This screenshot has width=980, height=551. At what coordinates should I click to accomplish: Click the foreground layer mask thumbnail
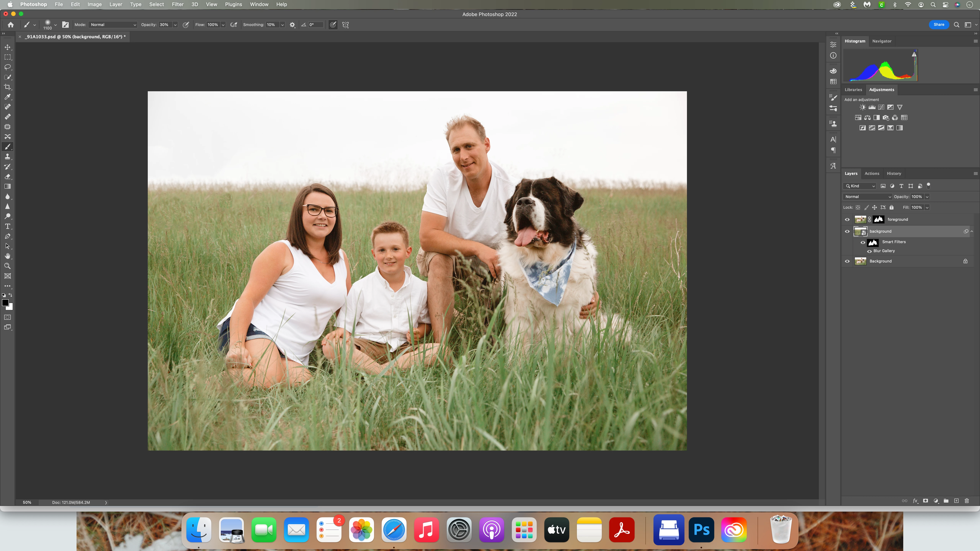pyautogui.click(x=878, y=219)
